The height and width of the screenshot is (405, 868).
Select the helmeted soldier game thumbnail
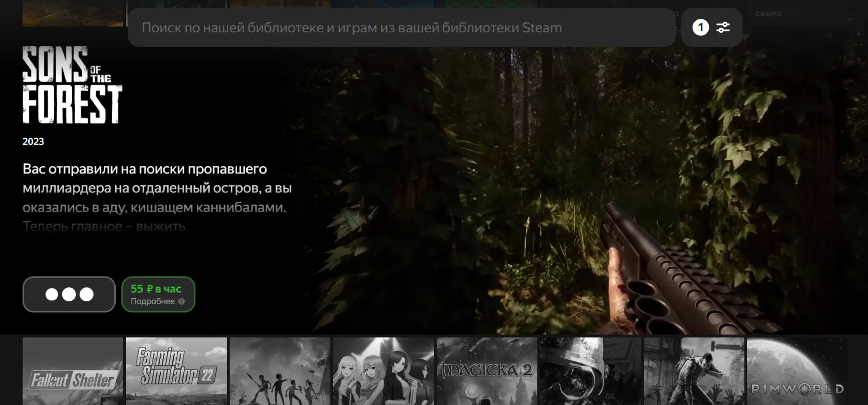tap(590, 371)
